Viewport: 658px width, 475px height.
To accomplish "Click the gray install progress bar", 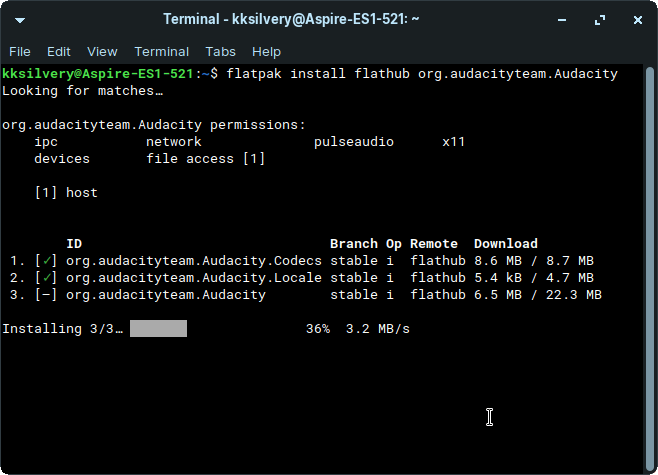I will pyautogui.click(x=158, y=329).
